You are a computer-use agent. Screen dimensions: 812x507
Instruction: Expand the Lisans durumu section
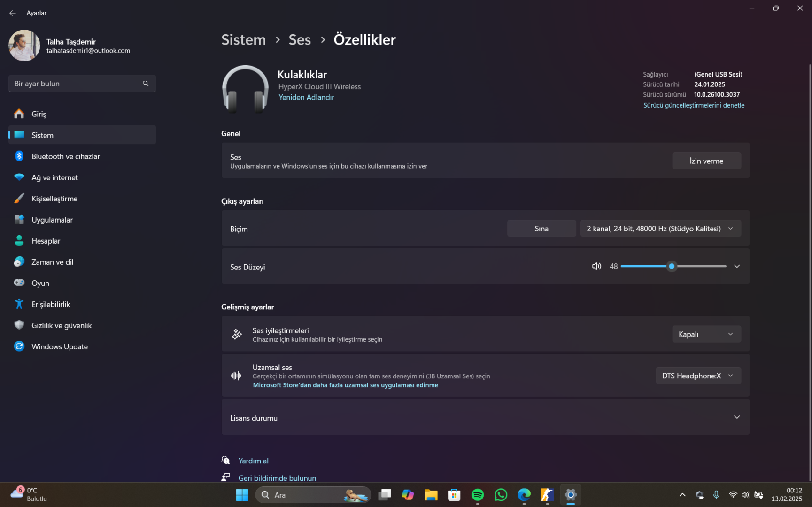click(x=485, y=417)
